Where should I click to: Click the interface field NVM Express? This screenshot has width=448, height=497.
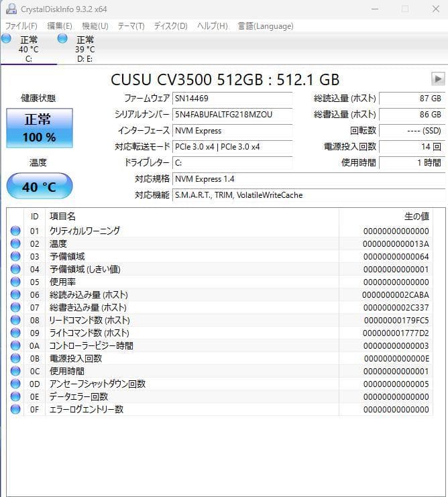[x=232, y=131]
